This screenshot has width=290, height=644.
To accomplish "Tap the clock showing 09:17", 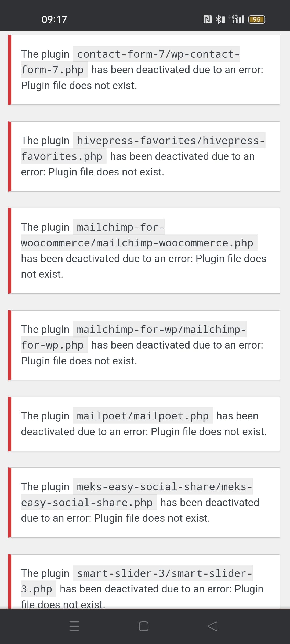I will coord(54,19).
